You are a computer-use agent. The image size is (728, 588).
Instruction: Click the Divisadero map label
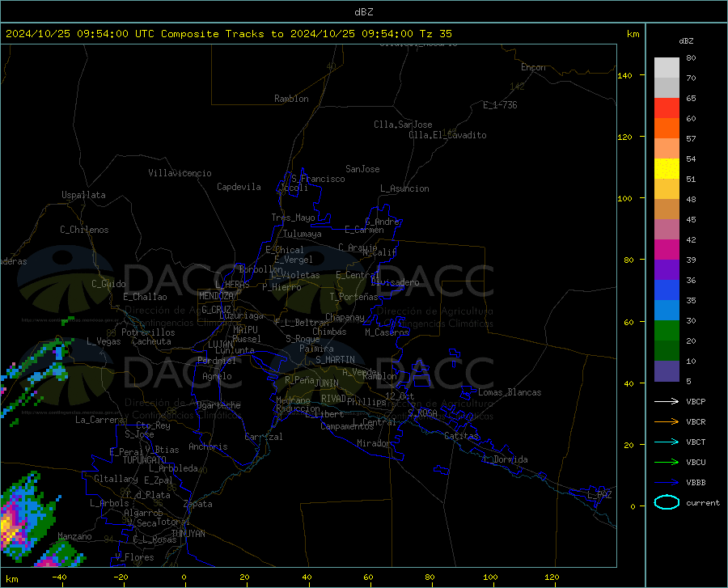[395, 282]
